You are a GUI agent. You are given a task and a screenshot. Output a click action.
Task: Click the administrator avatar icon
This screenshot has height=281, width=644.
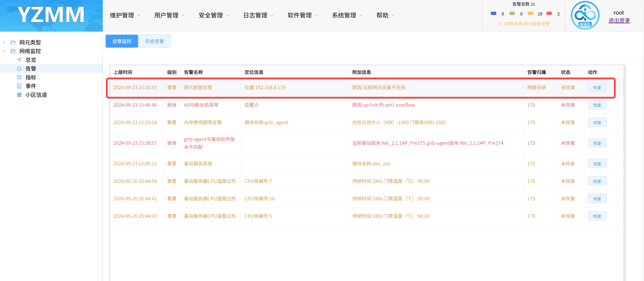(x=585, y=15)
